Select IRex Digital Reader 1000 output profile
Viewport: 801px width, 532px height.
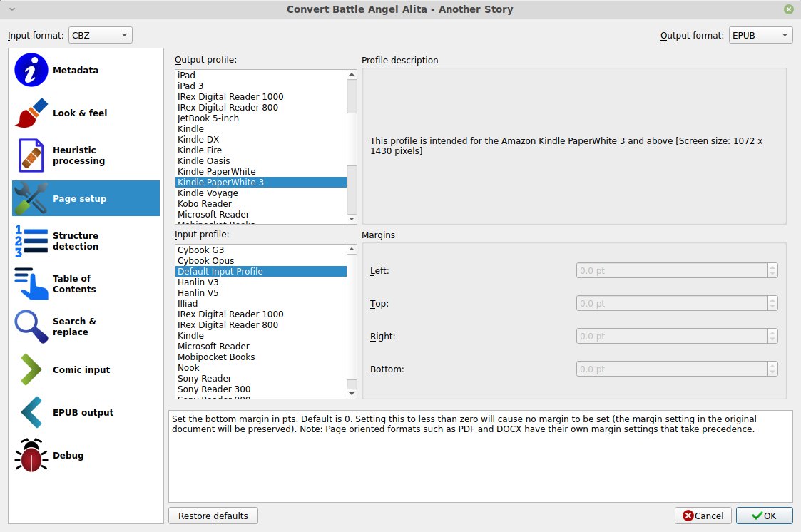pyautogui.click(x=261, y=96)
